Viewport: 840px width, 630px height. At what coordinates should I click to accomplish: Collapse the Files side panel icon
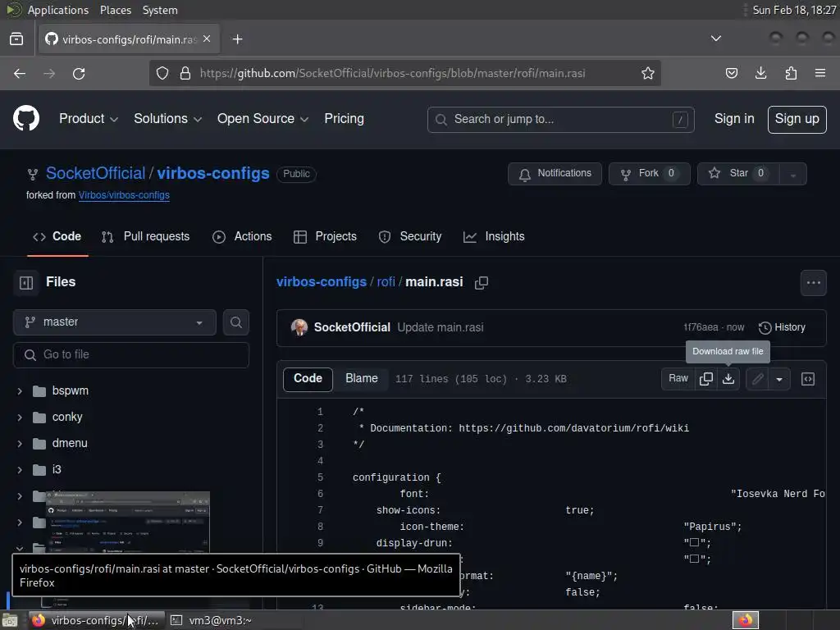[x=26, y=282]
